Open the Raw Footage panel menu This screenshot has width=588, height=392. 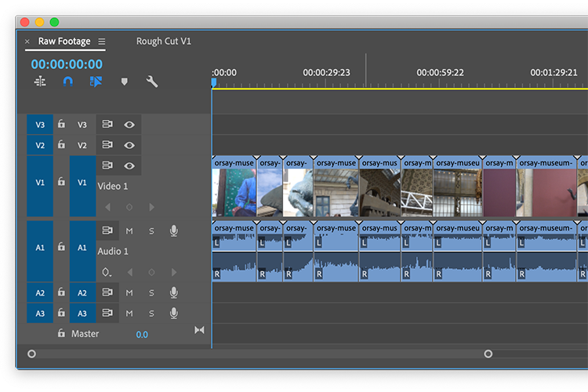[x=102, y=42]
